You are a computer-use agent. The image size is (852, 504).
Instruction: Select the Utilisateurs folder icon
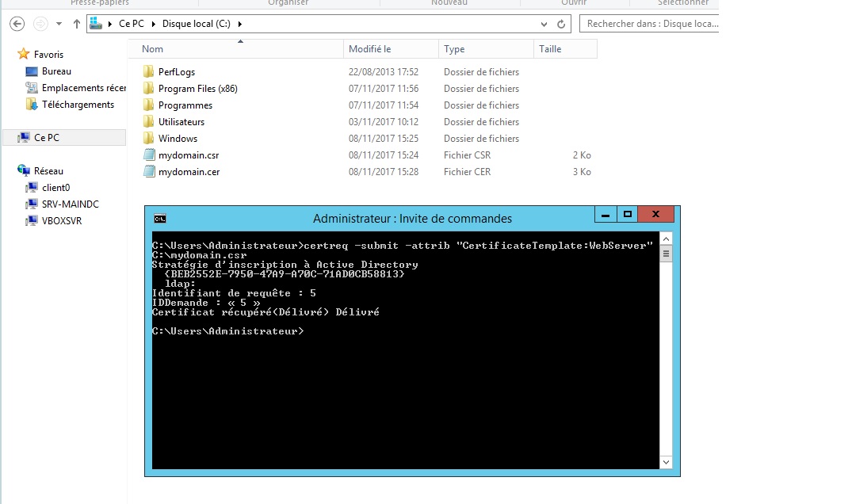(148, 122)
